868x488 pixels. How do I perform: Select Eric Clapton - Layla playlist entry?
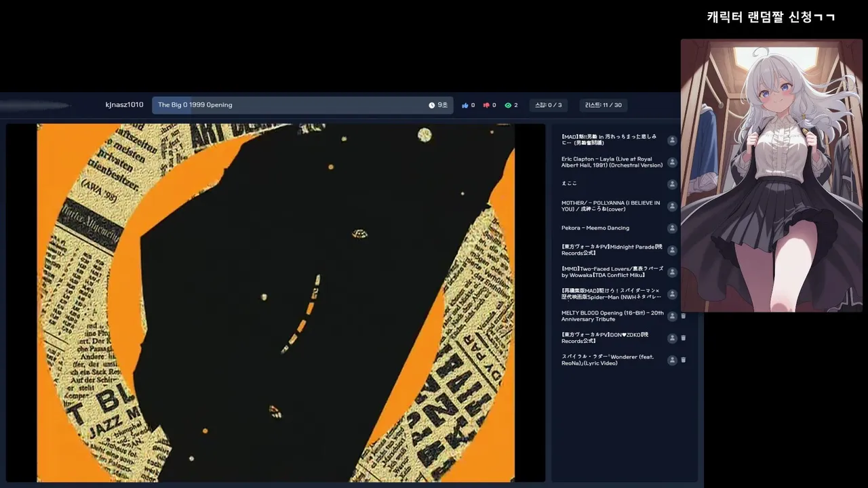click(x=612, y=162)
